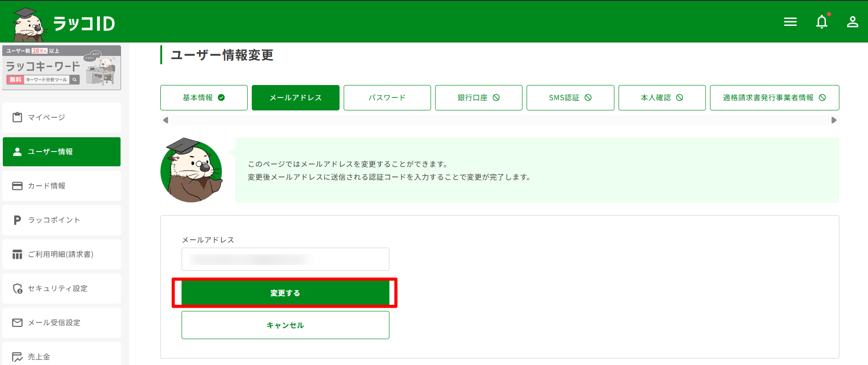Switch to the 基本情報 tab
868x365 pixels.
pos(204,97)
